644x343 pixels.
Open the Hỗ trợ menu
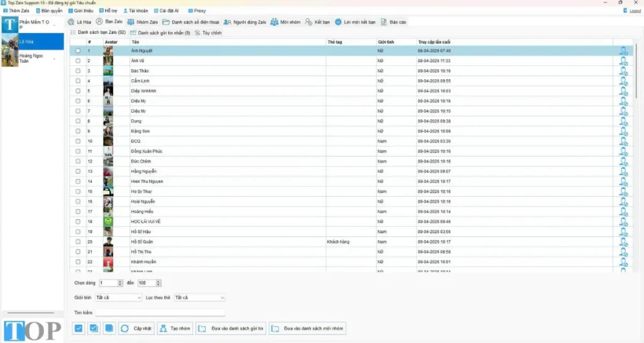108,11
